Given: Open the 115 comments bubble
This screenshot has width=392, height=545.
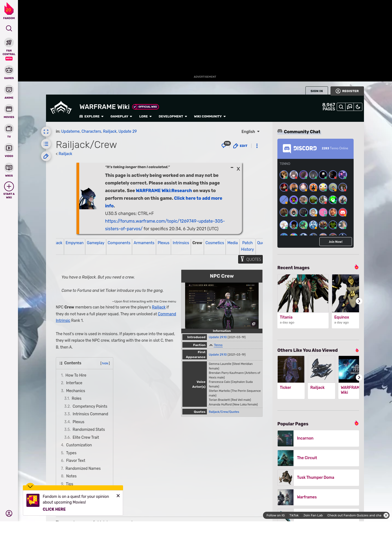Looking at the screenshot, I should pos(226,145).
